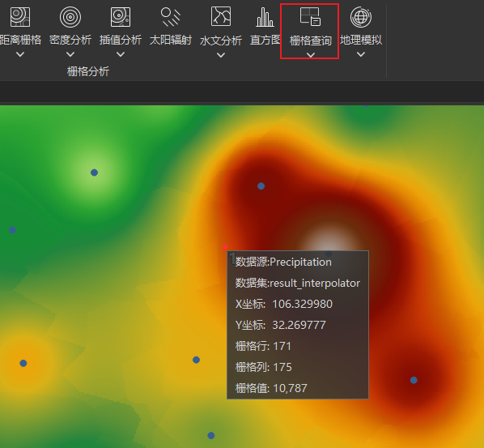The width and height of the screenshot is (484, 448).
Task: Open the dropdown under 栅格查询
Action: click(x=311, y=55)
